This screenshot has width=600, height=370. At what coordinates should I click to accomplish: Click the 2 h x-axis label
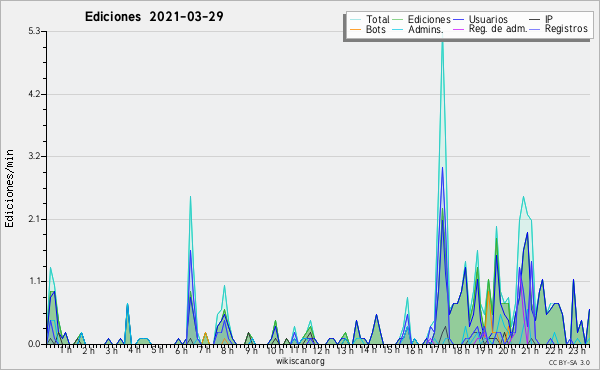(88, 351)
